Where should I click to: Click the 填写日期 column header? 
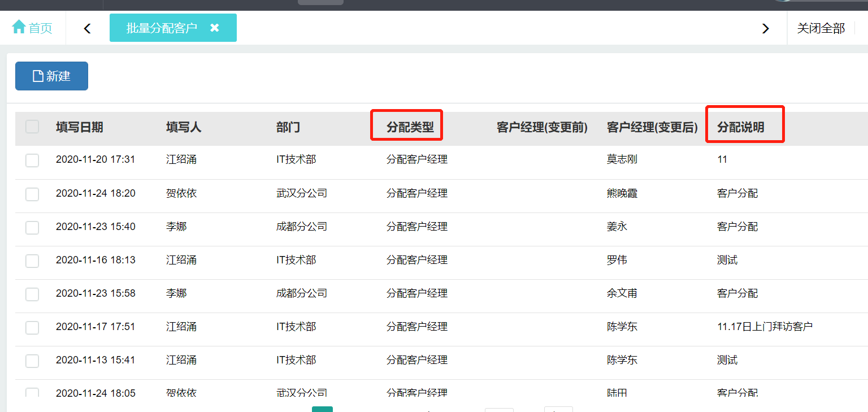79,127
